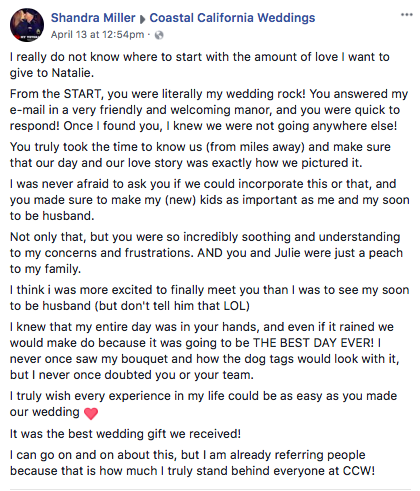The width and height of the screenshot is (420, 491).
Task: Select the capitalized word START
Action: pos(83,94)
